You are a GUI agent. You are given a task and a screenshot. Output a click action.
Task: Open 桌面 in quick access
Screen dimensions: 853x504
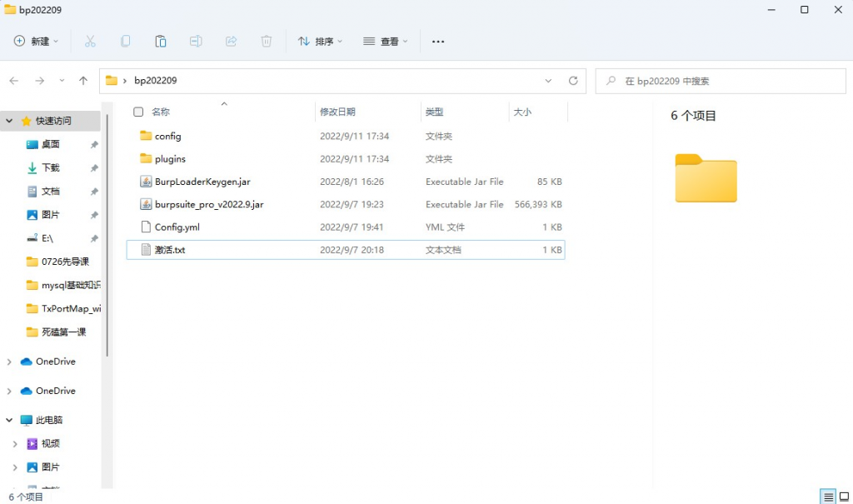[x=51, y=144]
